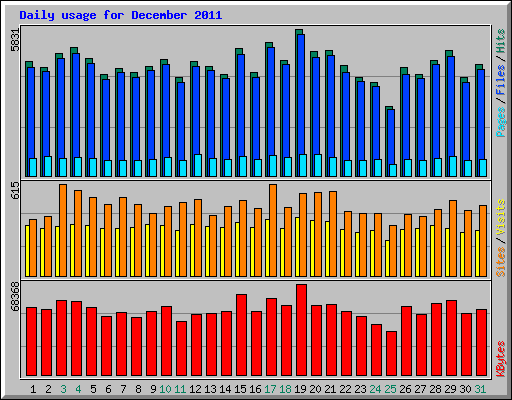This screenshot has width=512, height=400.
Task: Select the red KBytes bar for day 31
Action: pyautogui.click(x=481, y=343)
